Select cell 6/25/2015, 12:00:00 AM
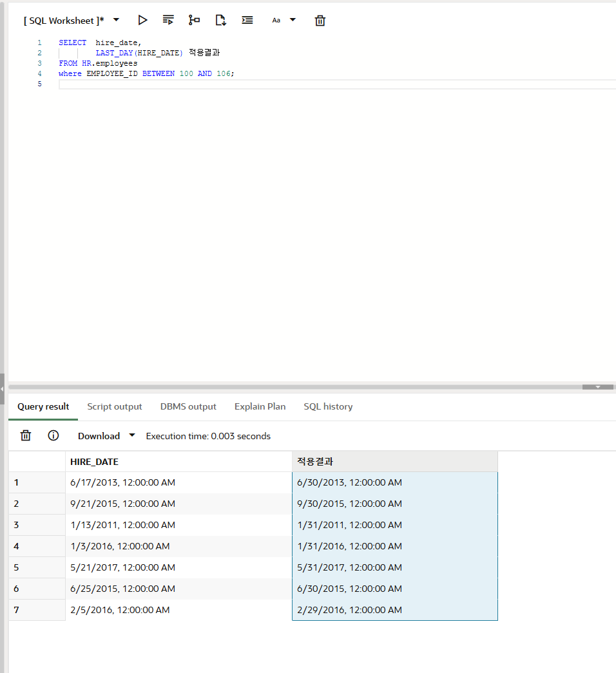Image resolution: width=616 pixels, height=673 pixels. [x=178, y=589]
